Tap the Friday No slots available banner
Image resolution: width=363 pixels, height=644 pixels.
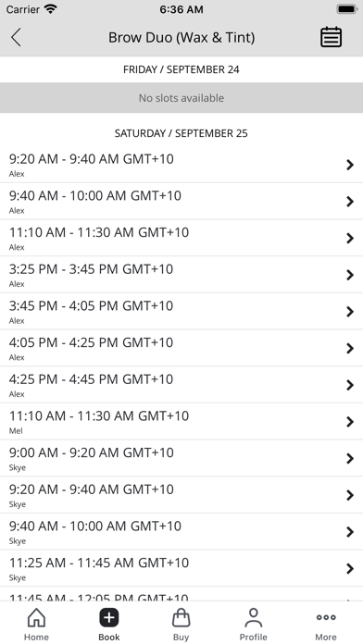click(x=181, y=98)
